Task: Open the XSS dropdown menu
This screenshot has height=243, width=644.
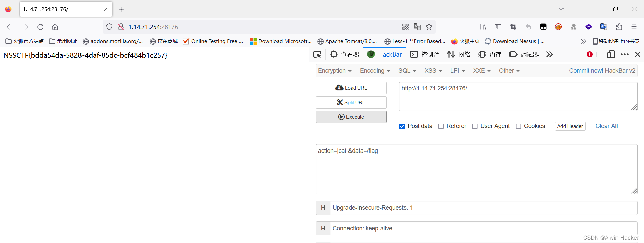Action: point(433,71)
